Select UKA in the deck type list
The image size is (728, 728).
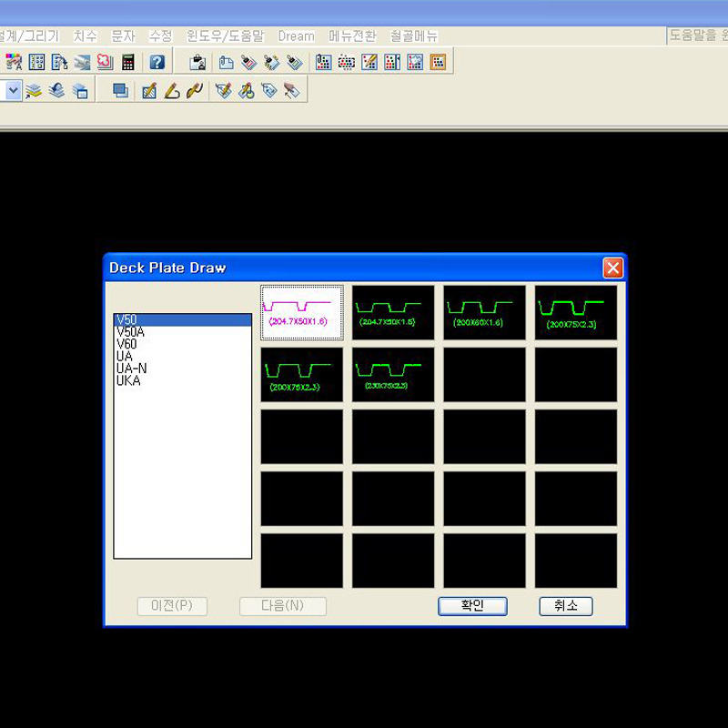128,381
